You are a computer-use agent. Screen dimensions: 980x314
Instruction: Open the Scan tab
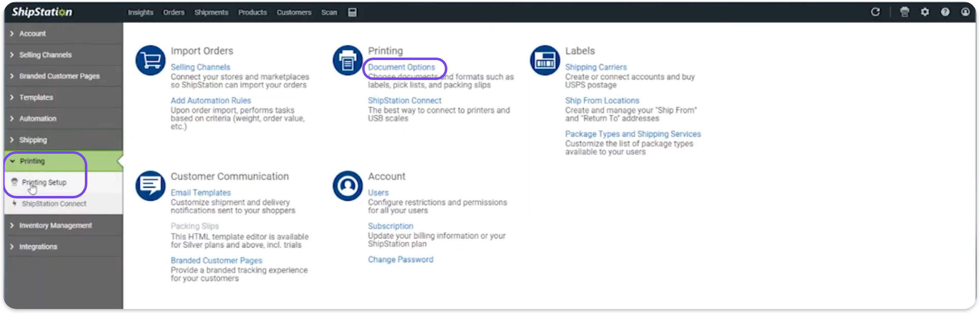[x=329, y=12]
